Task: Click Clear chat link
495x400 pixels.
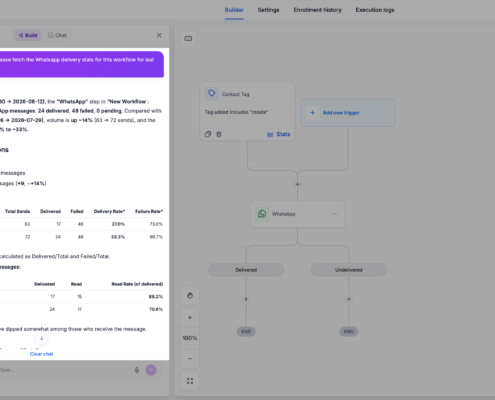Action: click(x=41, y=354)
